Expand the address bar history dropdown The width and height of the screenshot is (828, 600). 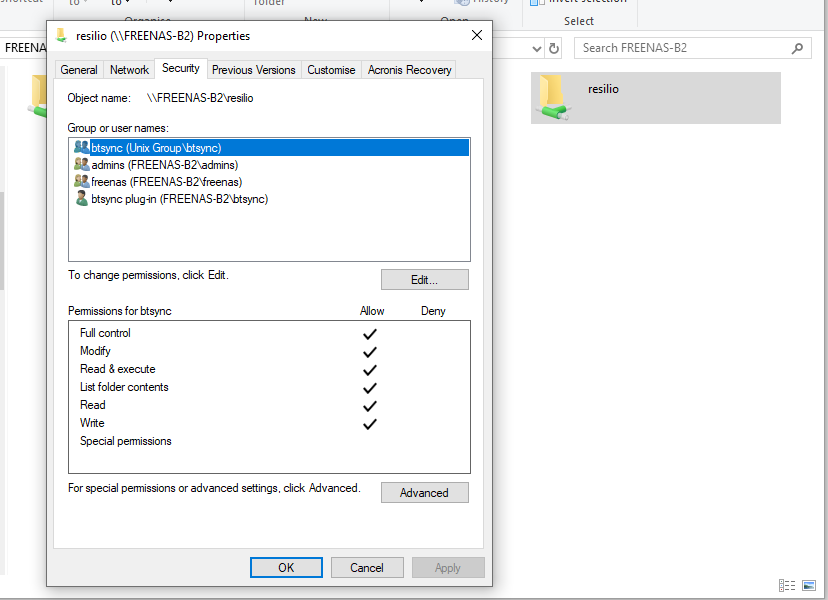pos(537,49)
